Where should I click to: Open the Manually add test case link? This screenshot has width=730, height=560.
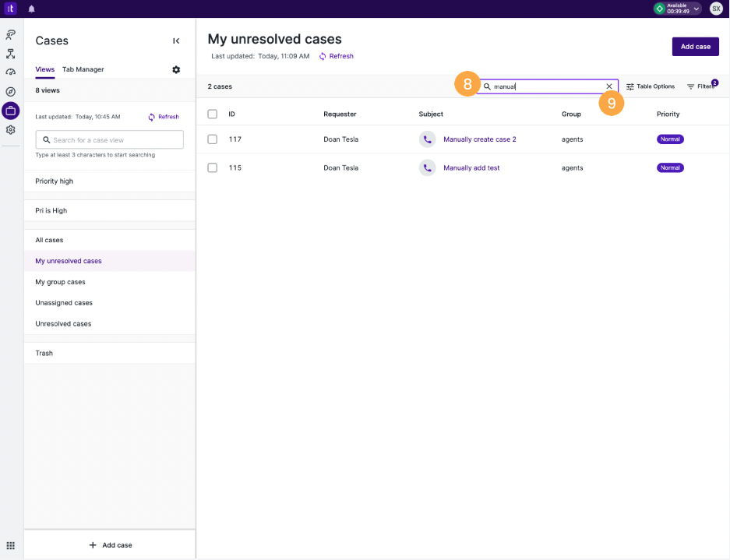(x=471, y=168)
